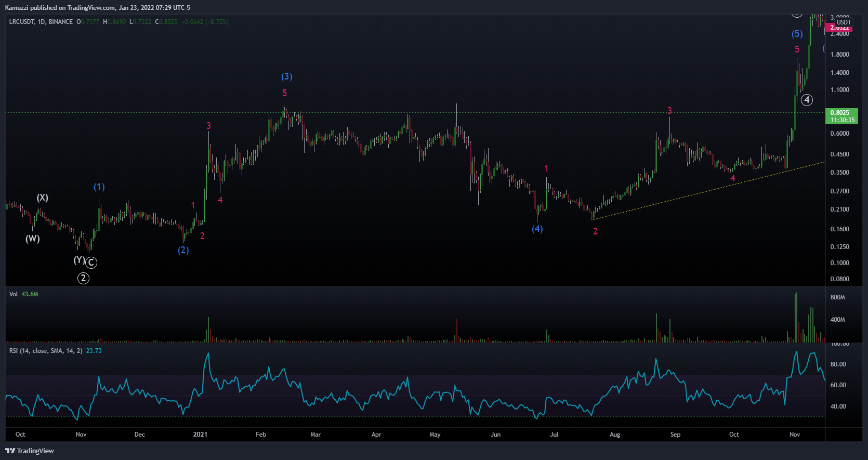Select the blue (1) wave label
868x460 pixels.
click(99, 187)
